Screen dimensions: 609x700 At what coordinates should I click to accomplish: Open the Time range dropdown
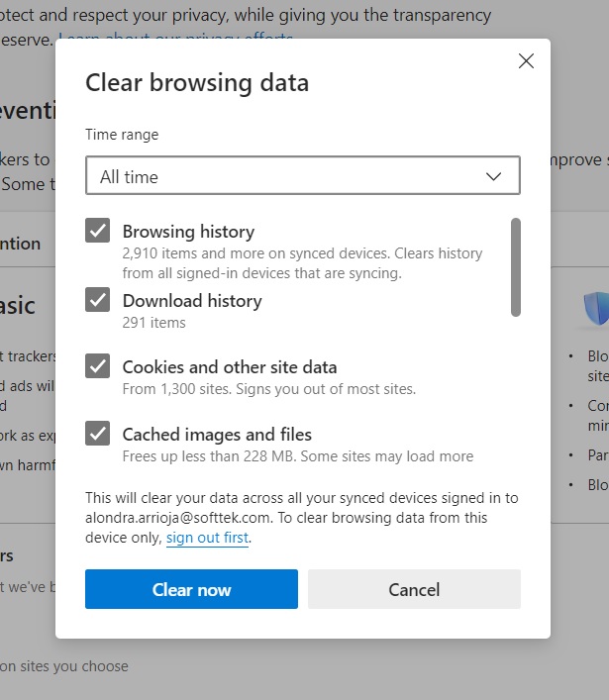[x=302, y=176]
